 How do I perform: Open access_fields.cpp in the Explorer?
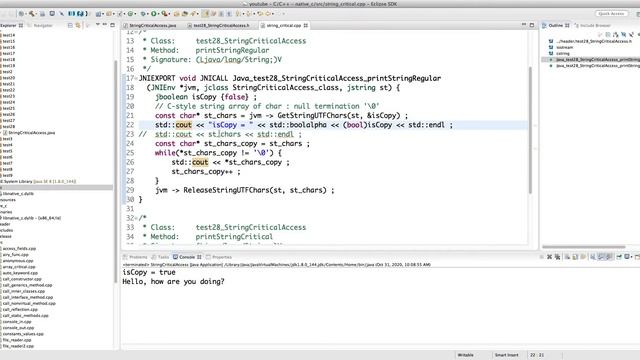(19, 249)
